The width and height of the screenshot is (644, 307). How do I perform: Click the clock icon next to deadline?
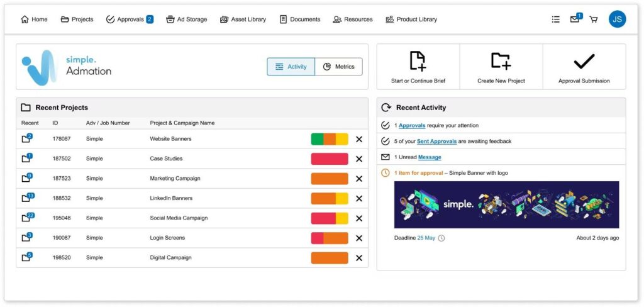coord(441,238)
